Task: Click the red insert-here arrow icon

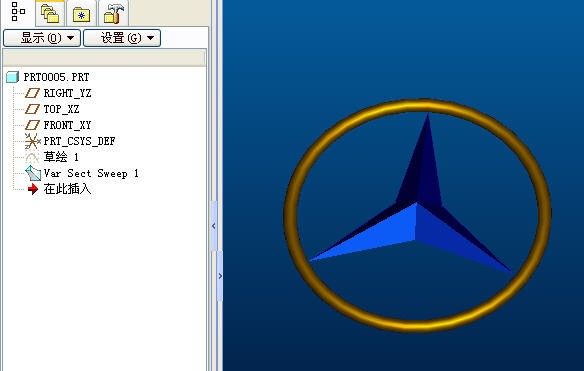Action: tap(33, 189)
